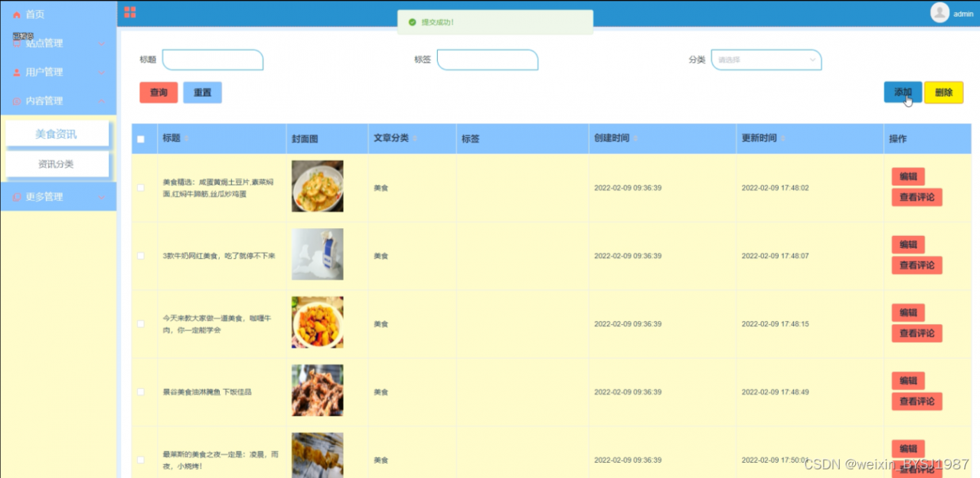Click 编辑 for 美食精选 article

click(x=908, y=177)
